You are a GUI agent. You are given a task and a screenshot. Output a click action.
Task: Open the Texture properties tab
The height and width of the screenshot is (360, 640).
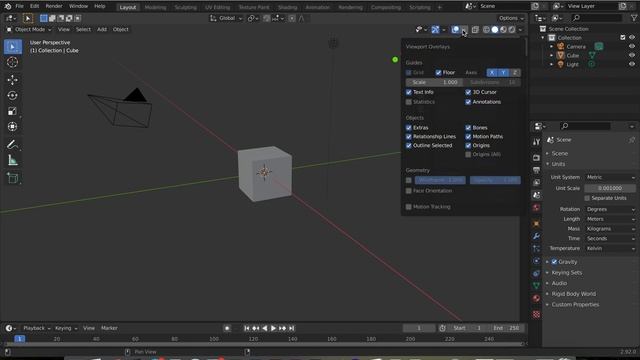pos(536,314)
